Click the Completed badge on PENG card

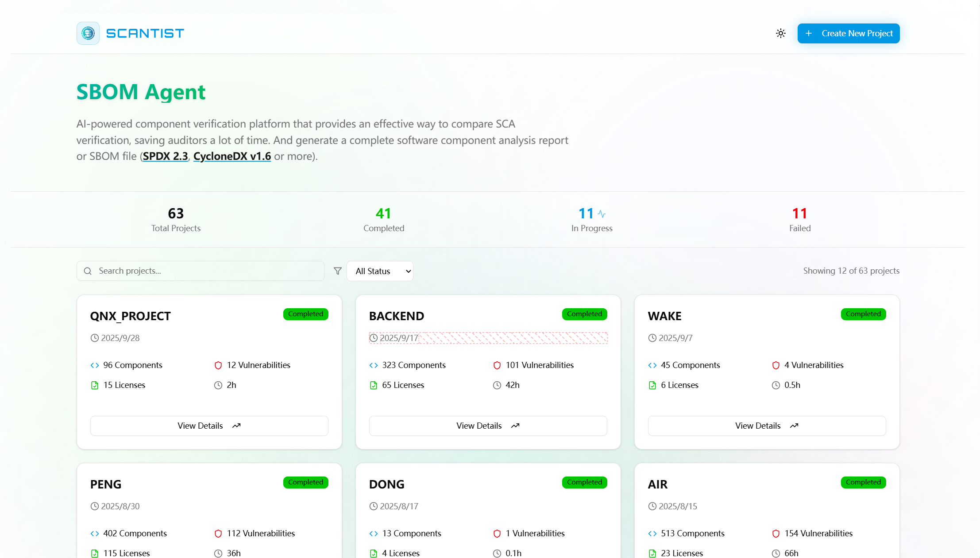coord(305,482)
